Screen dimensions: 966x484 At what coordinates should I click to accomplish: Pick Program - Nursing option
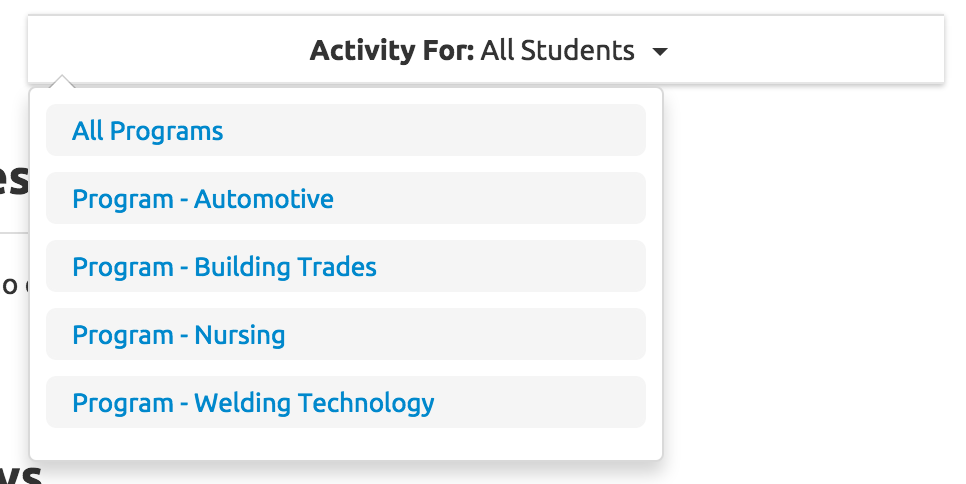[x=179, y=335]
